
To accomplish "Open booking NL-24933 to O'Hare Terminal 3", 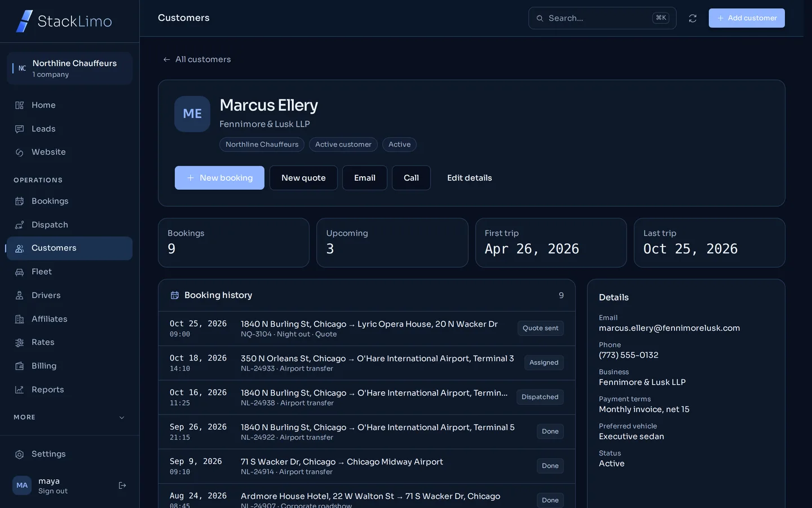I will (367, 363).
